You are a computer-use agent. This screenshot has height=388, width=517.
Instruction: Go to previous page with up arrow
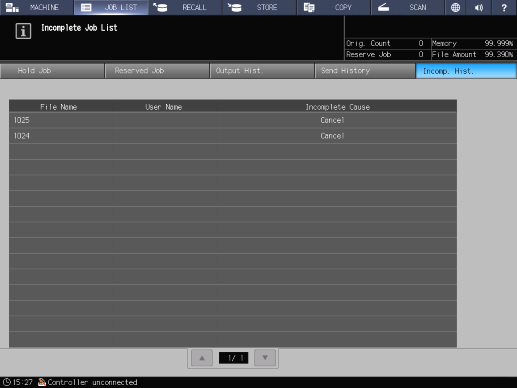tap(202, 358)
